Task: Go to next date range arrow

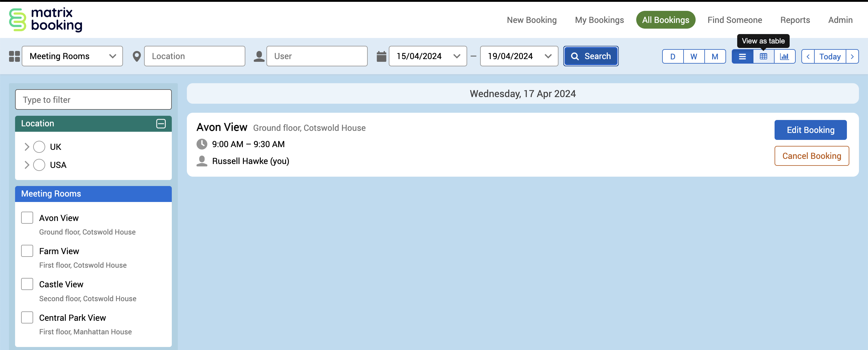Action: coord(852,56)
